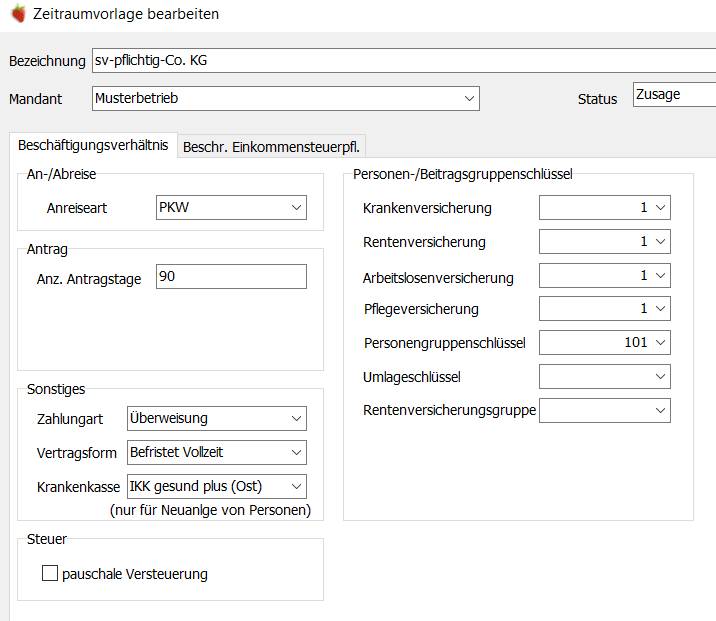The height and width of the screenshot is (621, 716).
Task: Open the Rentenversicherungsgruppe dropdown
Action: [605, 410]
